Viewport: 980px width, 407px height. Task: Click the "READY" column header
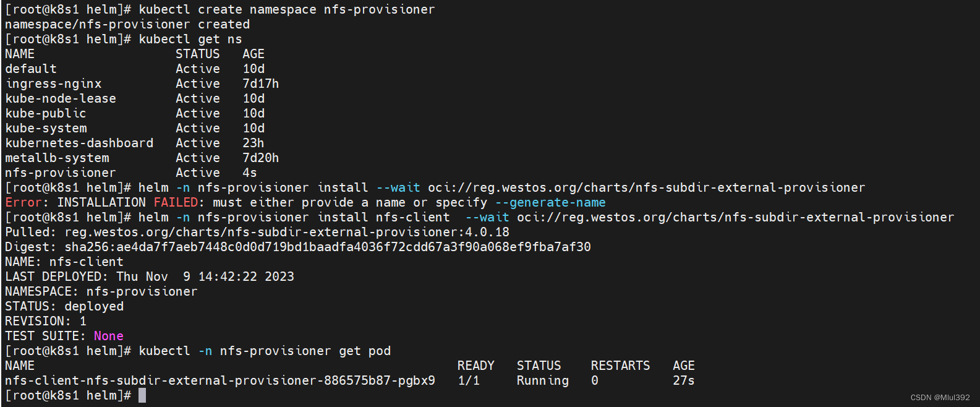pyautogui.click(x=475, y=366)
